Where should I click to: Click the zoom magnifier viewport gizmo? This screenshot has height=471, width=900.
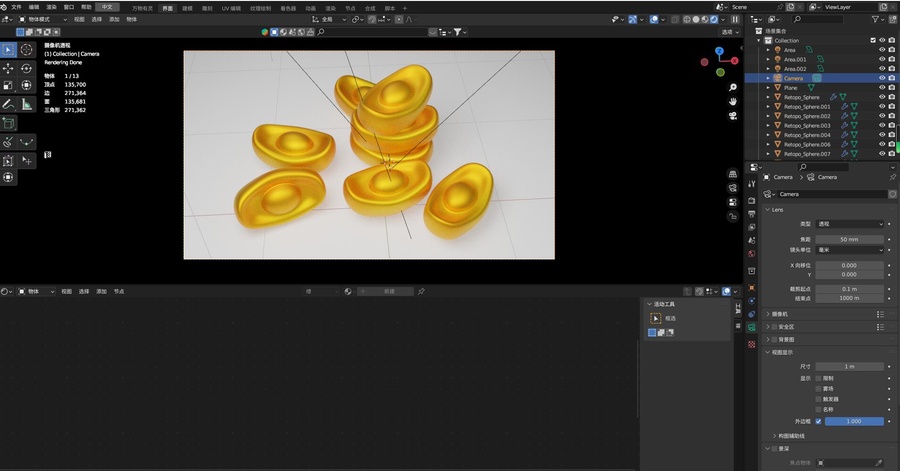[x=733, y=87]
